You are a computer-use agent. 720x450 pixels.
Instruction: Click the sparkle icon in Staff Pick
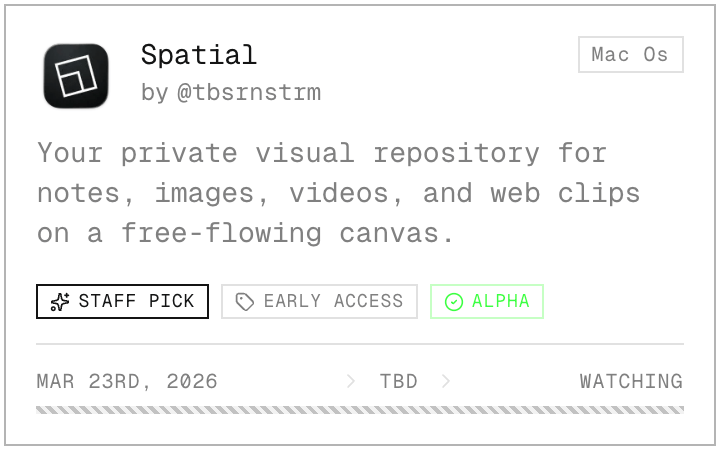pyautogui.click(x=60, y=302)
